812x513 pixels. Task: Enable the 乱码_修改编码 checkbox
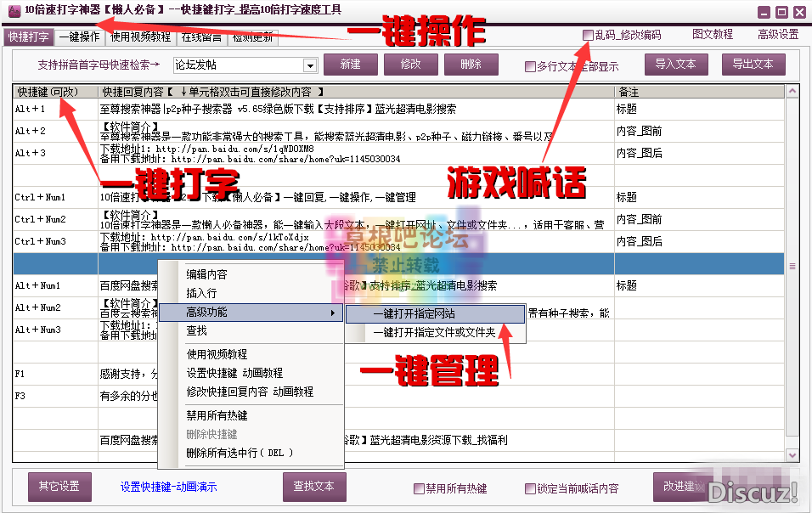(589, 34)
